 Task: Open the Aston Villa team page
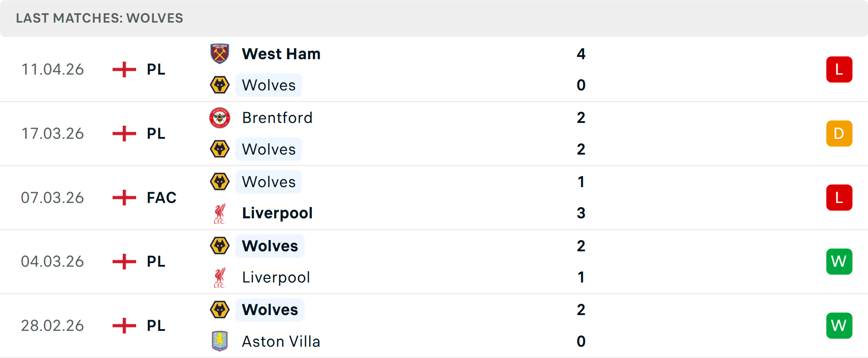point(281,341)
